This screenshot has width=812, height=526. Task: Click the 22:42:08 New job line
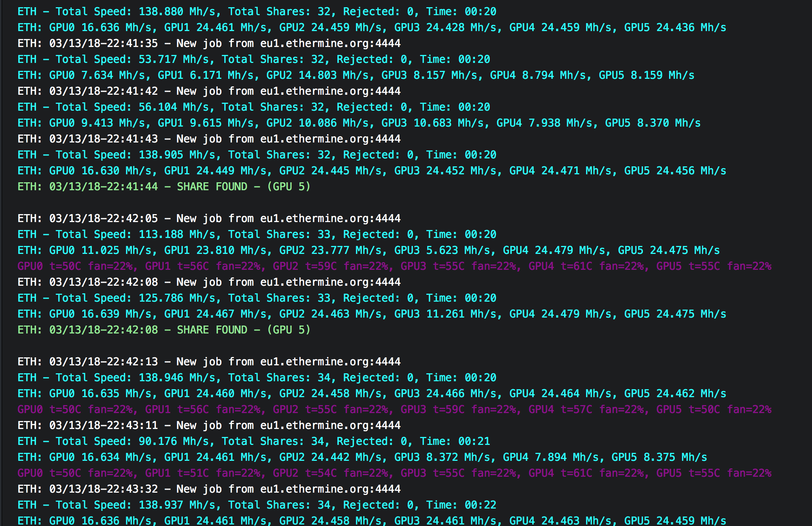coord(209,282)
